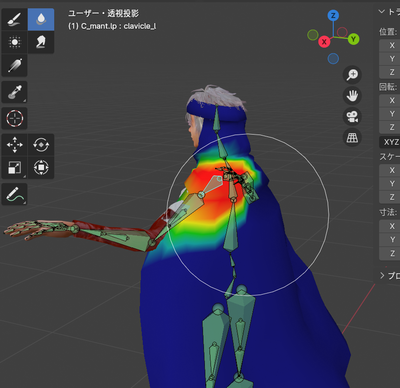The width and height of the screenshot is (400, 388).
Task: Click the blue Z axis gizmo
Action: click(333, 15)
